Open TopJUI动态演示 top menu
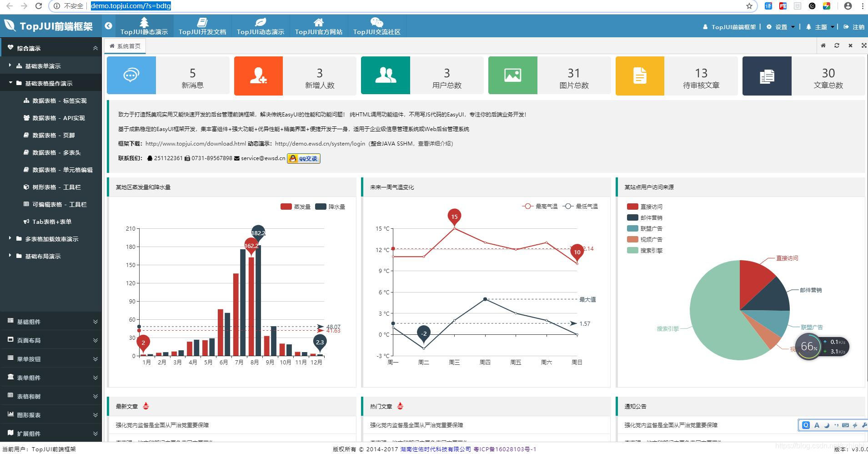This screenshot has width=868, height=454. 261,26
